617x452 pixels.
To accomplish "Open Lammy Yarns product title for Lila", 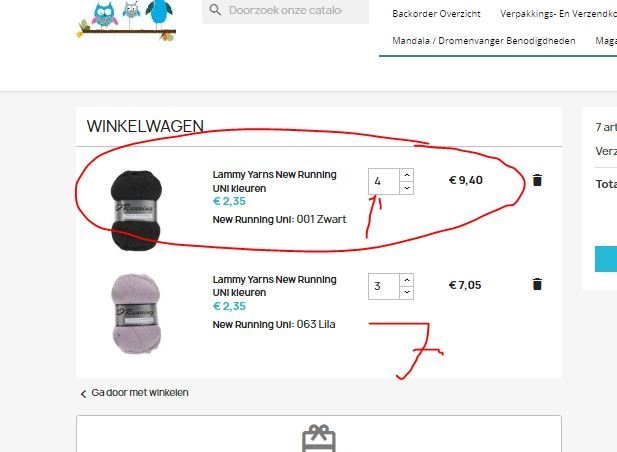I will point(274,286).
